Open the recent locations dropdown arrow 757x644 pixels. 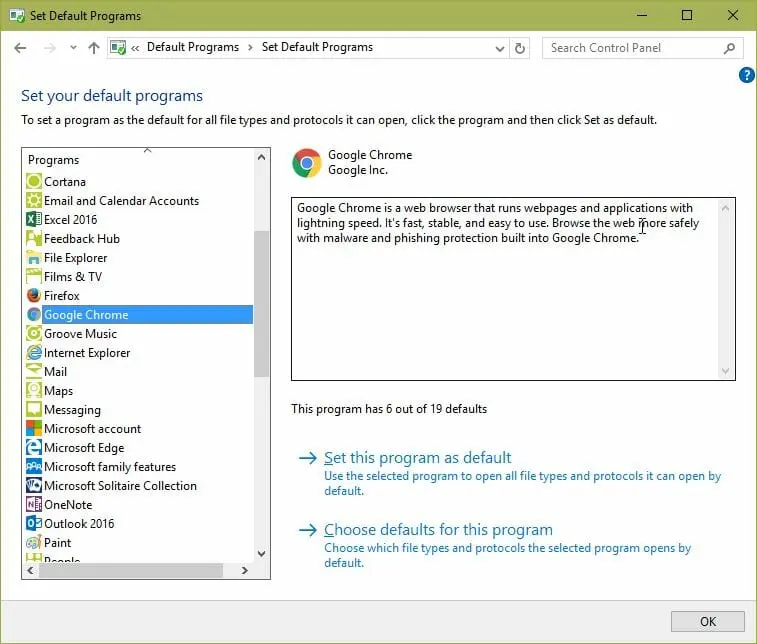(x=73, y=48)
